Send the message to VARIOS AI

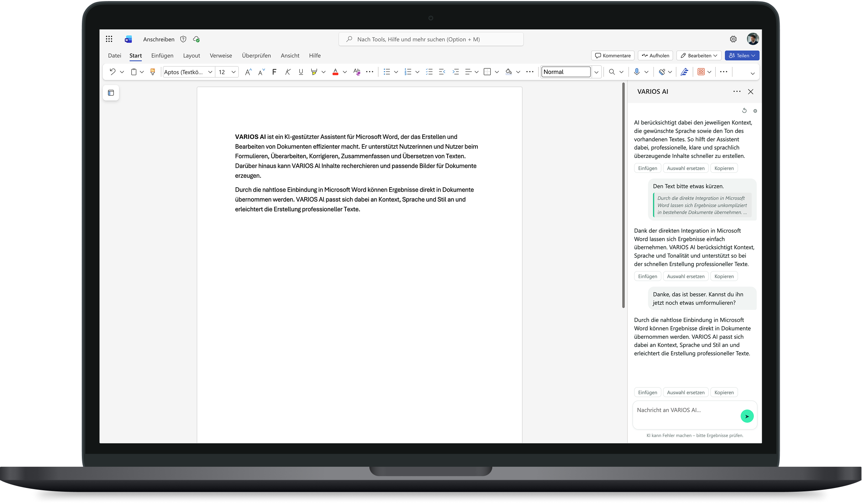click(747, 416)
